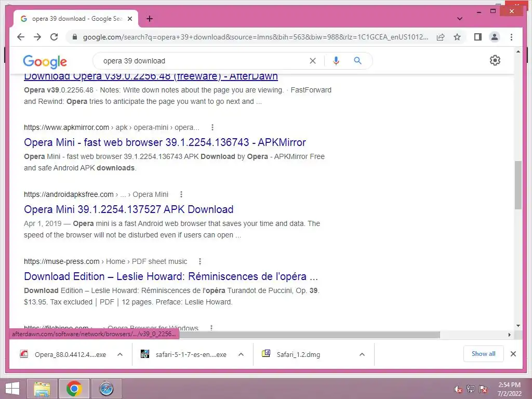Click the Google logo
Screen dimensions: 532x399
pyautogui.click(x=45, y=61)
